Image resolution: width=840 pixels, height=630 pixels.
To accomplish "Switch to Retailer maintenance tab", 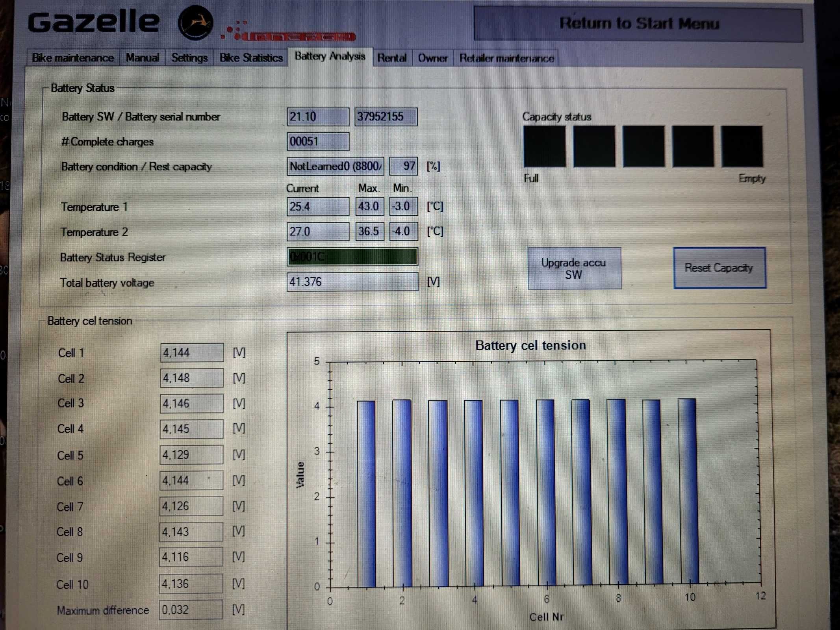I will click(x=506, y=58).
